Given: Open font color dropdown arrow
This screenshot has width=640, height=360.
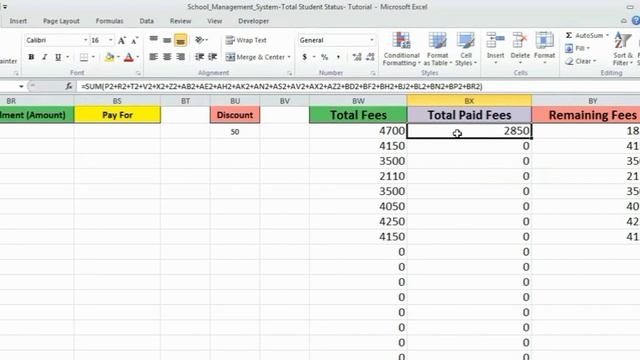Looking at the screenshot, I should pyautogui.click(x=138, y=57).
